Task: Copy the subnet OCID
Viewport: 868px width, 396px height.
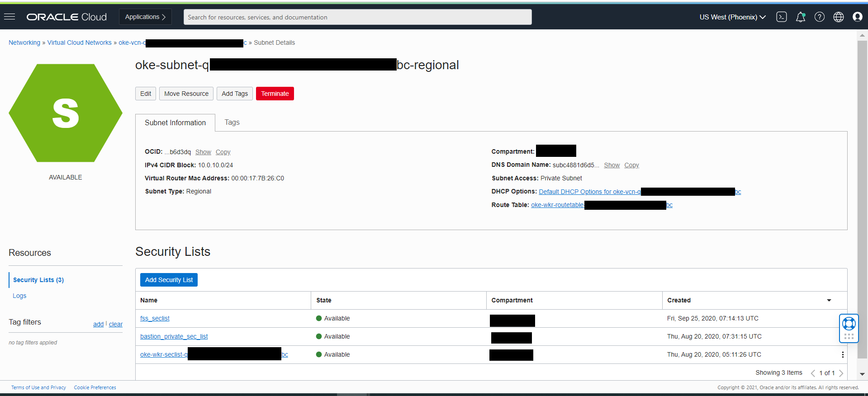Action: point(223,152)
